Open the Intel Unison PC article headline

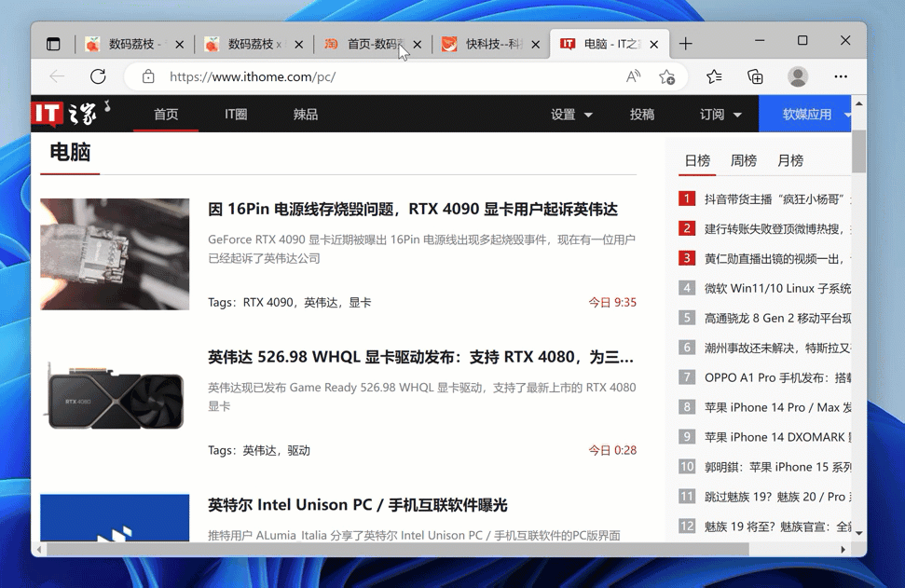point(357,505)
